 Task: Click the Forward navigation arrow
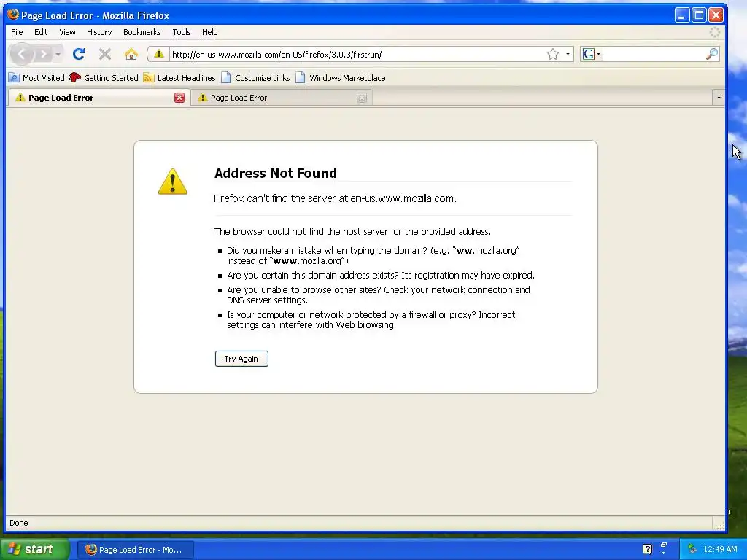(44, 54)
